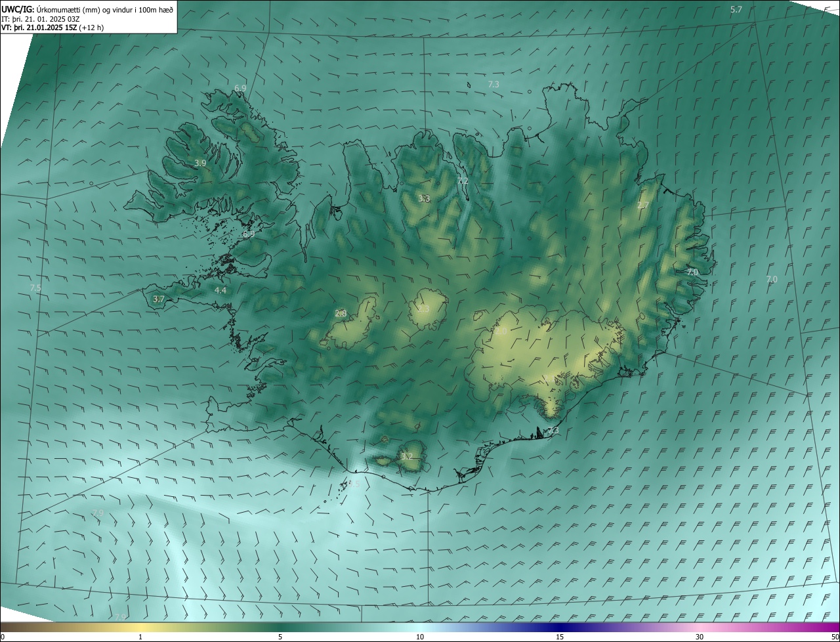Click the 5.7 value in the top-right sea

point(736,9)
